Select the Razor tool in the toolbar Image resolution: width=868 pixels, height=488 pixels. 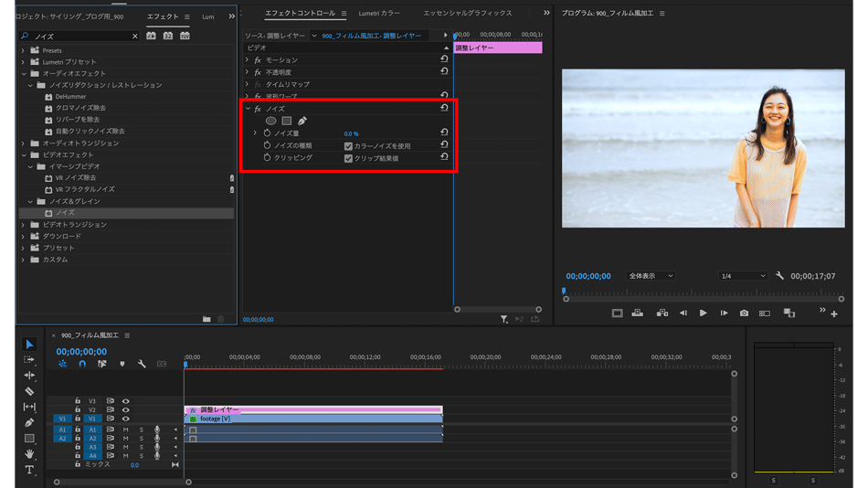pyautogui.click(x=29, y=391)
